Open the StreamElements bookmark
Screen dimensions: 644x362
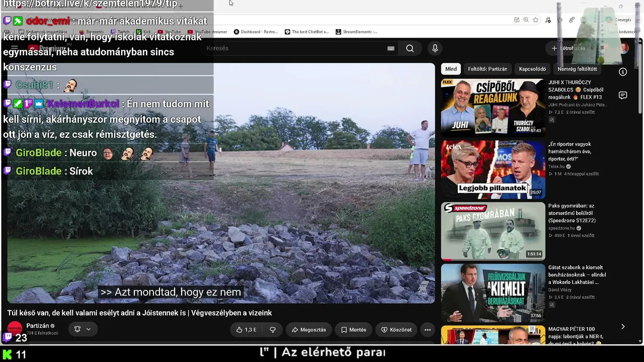click(x=356, y=32)
